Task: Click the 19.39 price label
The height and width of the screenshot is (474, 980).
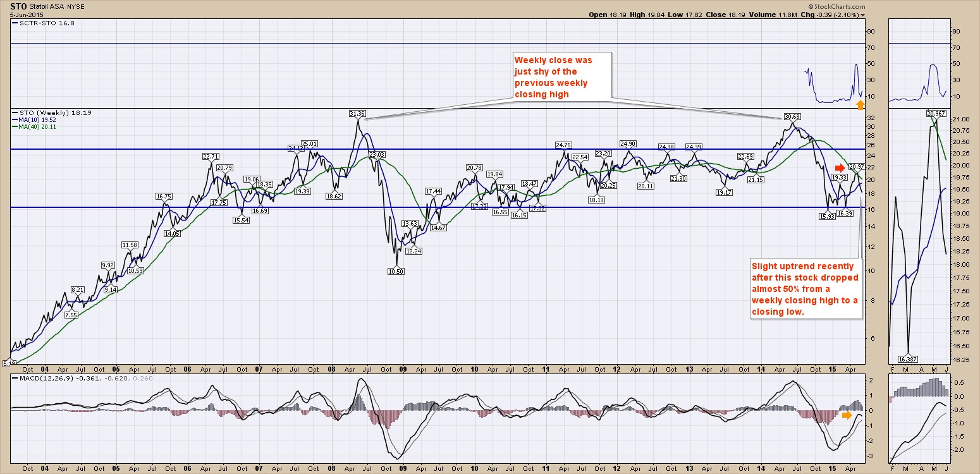Action: point(303,191)
